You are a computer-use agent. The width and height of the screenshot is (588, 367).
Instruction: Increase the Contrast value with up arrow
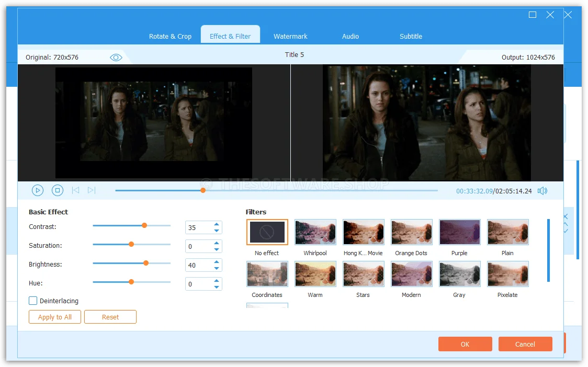click(217, 224)
